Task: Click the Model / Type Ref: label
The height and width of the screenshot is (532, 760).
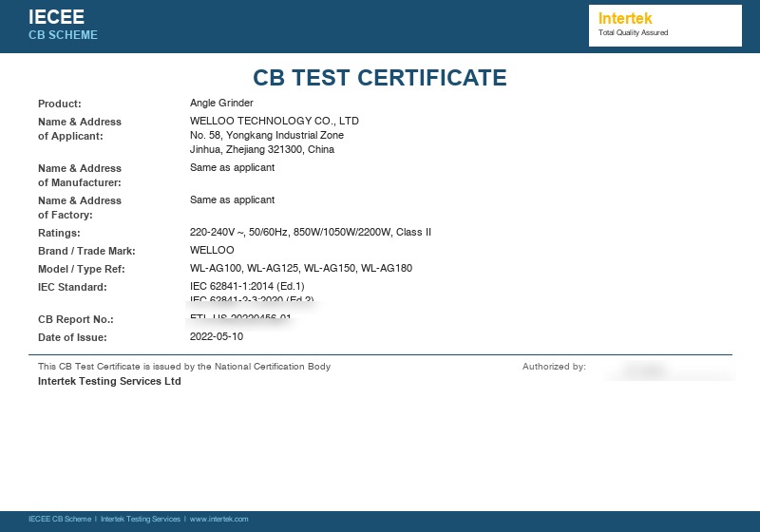Action: (x=82, y=269)
